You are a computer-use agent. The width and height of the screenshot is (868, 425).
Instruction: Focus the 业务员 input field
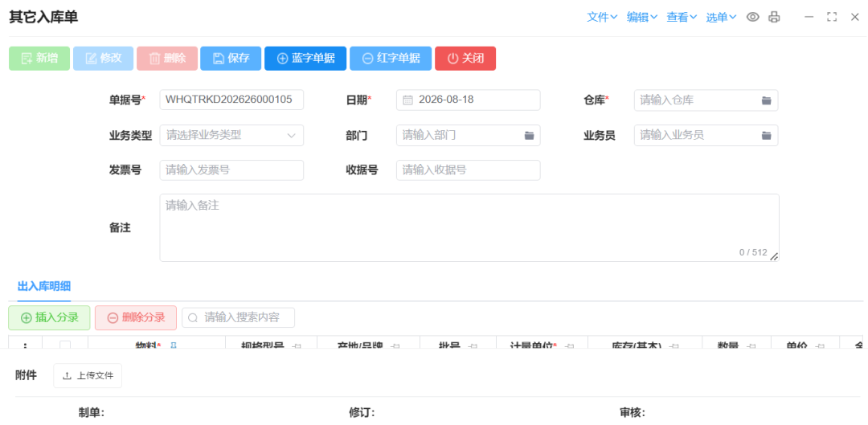(x=706, y=135)
